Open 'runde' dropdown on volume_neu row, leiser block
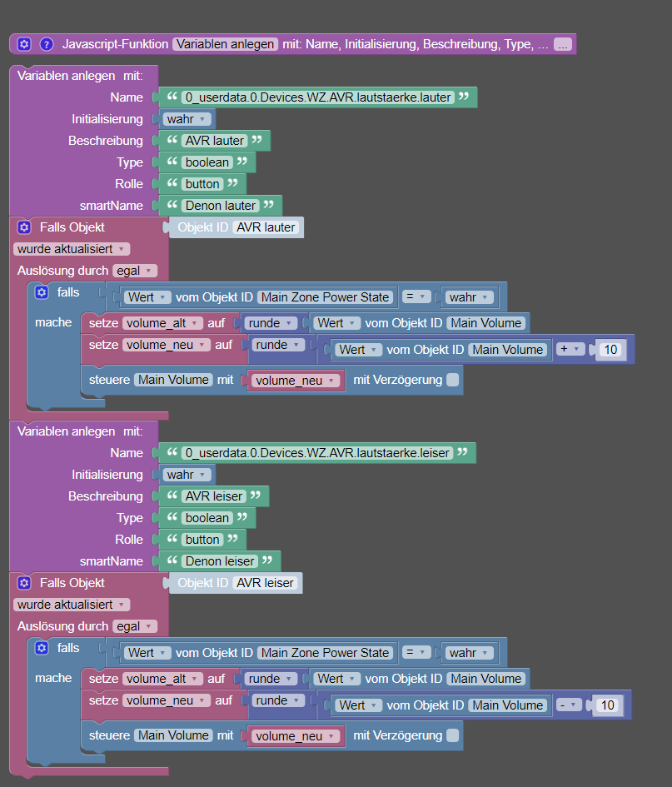The width and height of the screenshot is (672, 787). [x=278, y=700]
